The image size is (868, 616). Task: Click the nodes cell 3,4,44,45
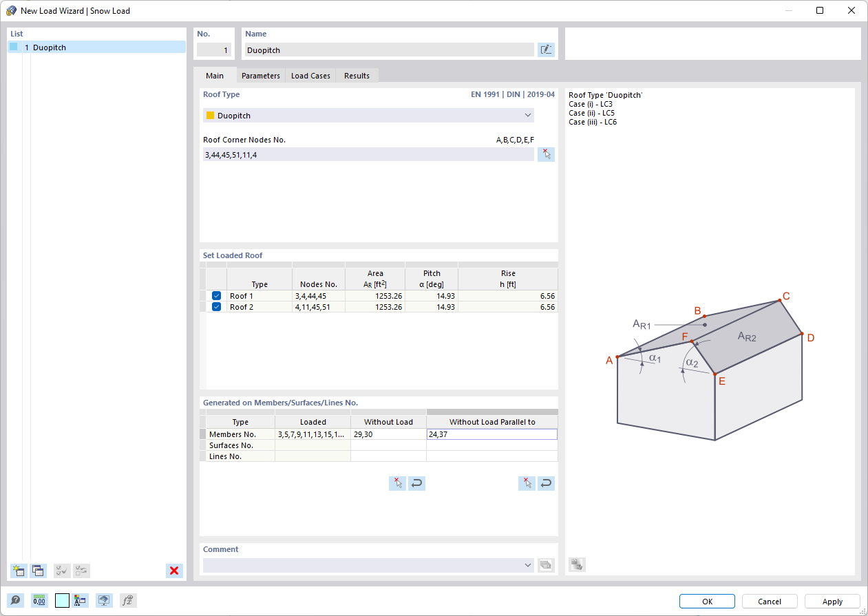pyautogui.click(x=319, y=296)
